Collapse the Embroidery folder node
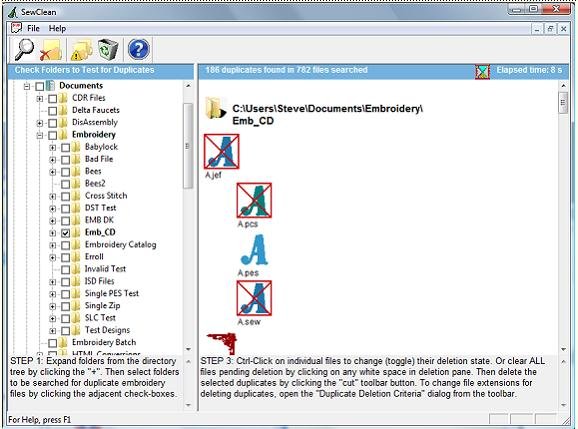Viewport: 578px width, 429px height. (x=40, y=136)
